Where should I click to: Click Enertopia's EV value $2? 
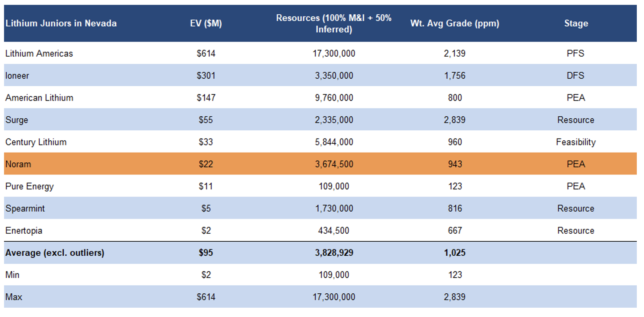206,231
